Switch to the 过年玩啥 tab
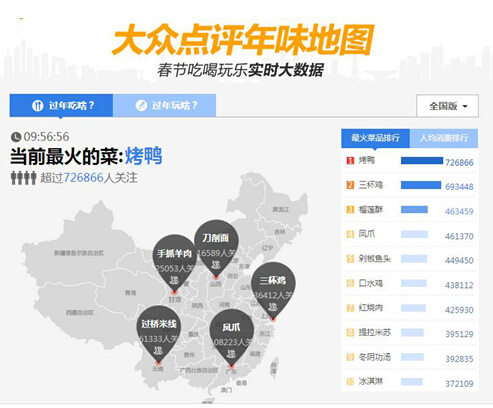This screenshot has height=408, width=493. point(164,106)
